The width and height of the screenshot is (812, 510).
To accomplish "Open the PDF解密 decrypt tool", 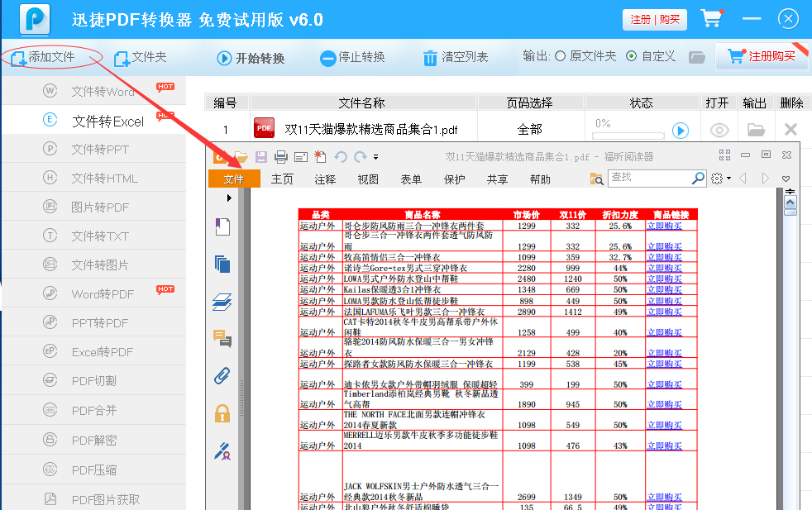I will [x=94, y=441].
